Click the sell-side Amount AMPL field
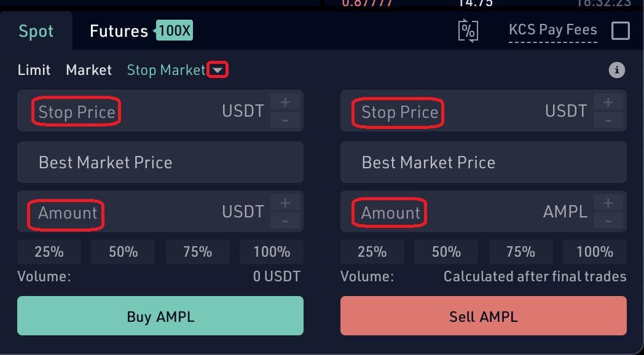644x355 pixels. click(x=484, y=212)
